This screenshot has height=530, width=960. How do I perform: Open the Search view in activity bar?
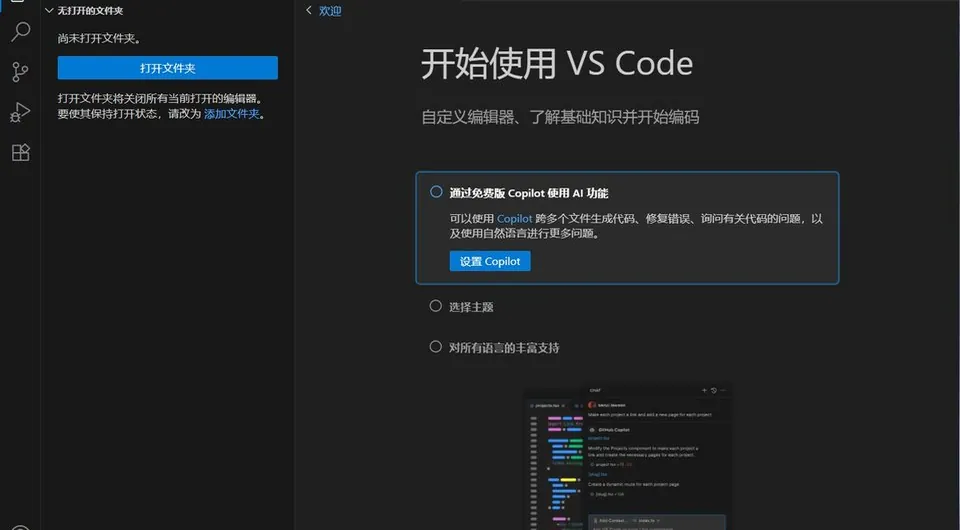click(x=20, y=32)
